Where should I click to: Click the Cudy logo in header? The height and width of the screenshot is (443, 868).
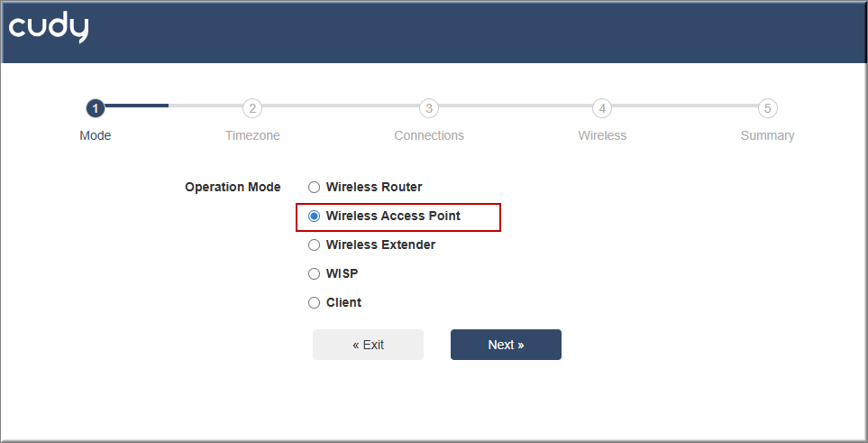(x=49, y=28)
